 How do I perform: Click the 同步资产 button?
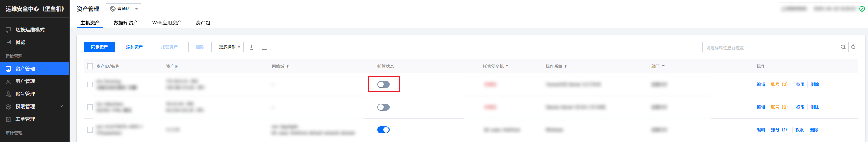pos(99,47)
